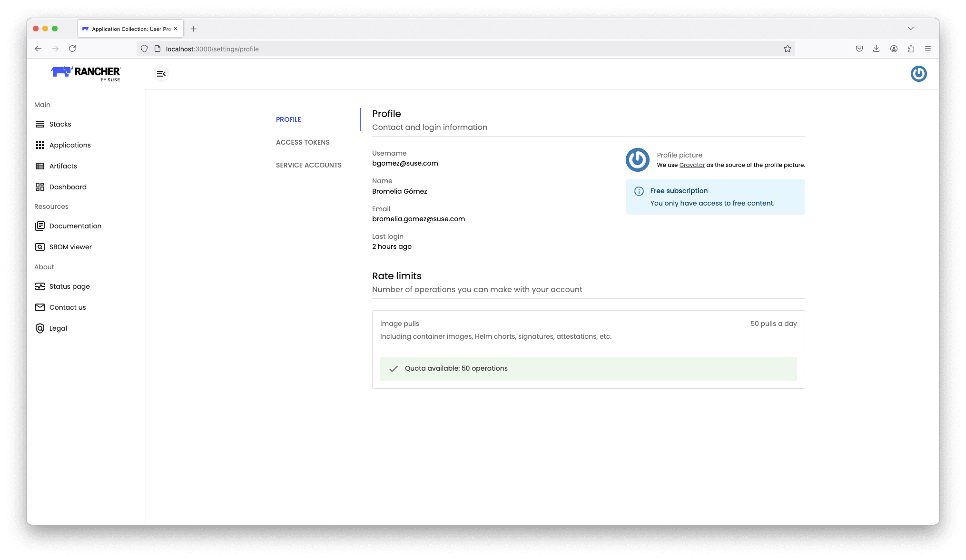Open Firefox application hamburger menu
Image resolution: width=966 pixels, height=560 pixels.
click(x=927, y=49)
